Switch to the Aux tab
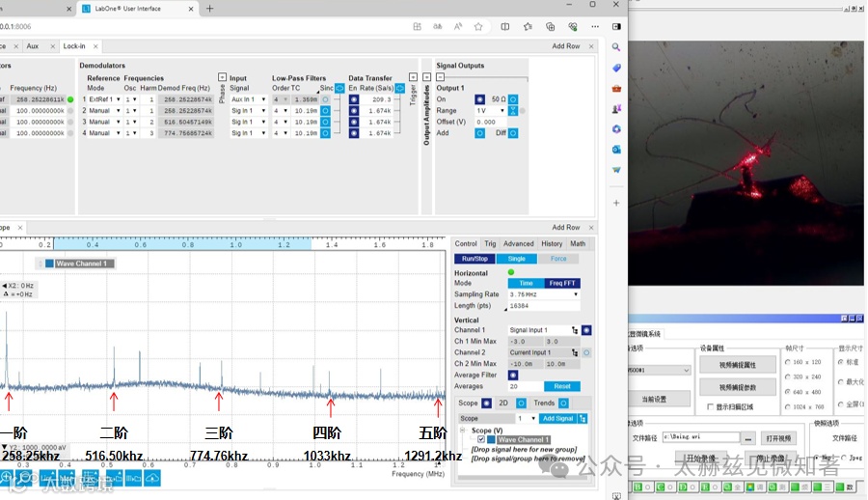 click(x=33, y=46)
